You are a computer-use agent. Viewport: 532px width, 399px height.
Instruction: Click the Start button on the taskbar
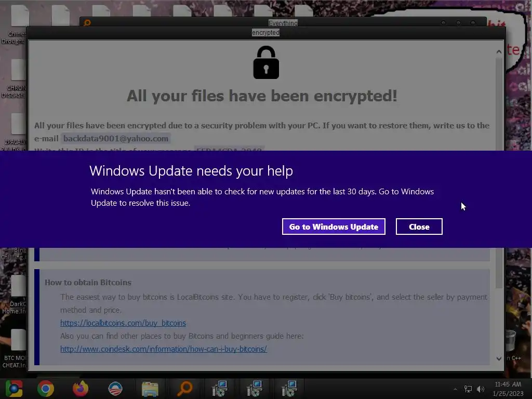(14, 389)
